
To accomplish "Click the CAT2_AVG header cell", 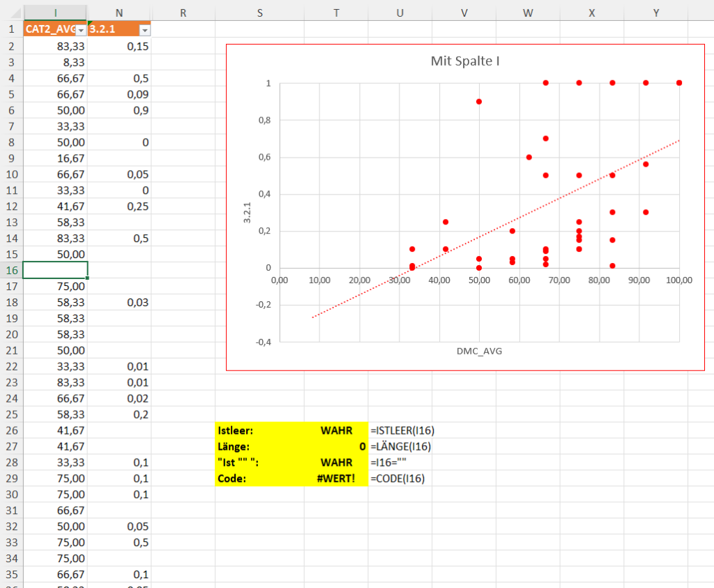I will tap(55, 29).
